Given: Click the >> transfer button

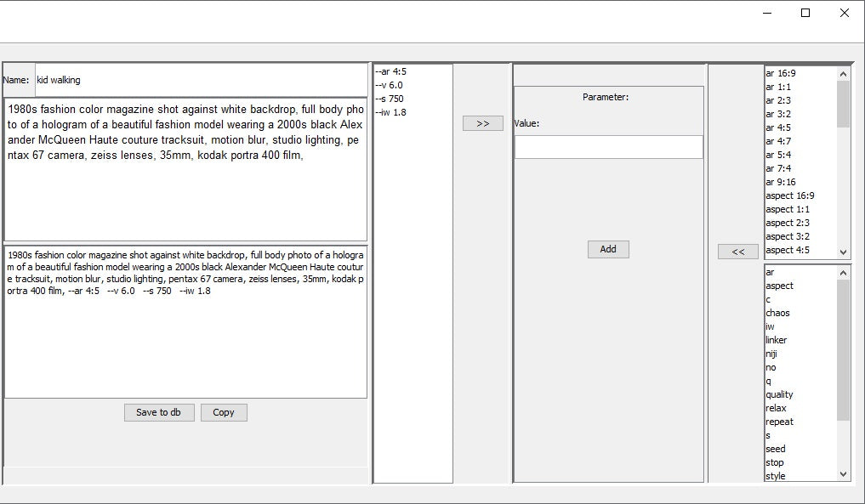Looking at the screenshot, I should 482,123.
